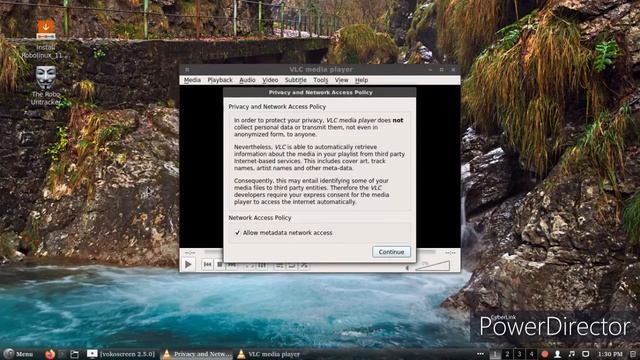Open the Media menu
Screen dimensions: 640x360
click(192, 80)
